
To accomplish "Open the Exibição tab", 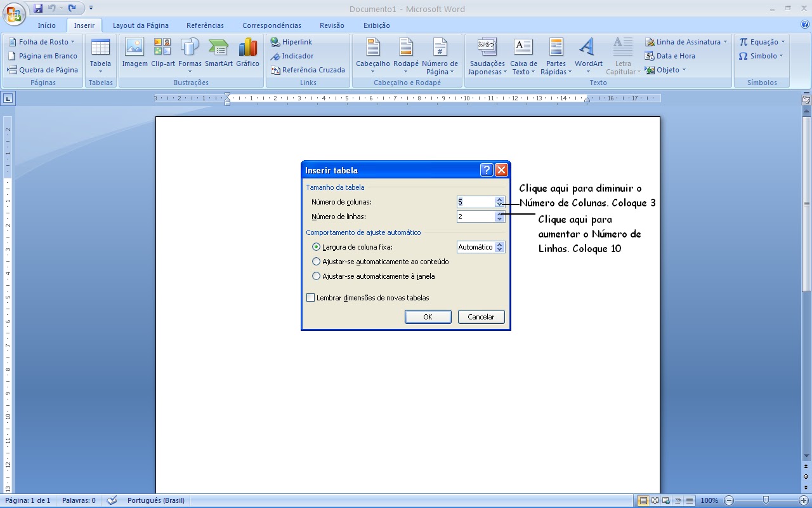I will [377, 25].
